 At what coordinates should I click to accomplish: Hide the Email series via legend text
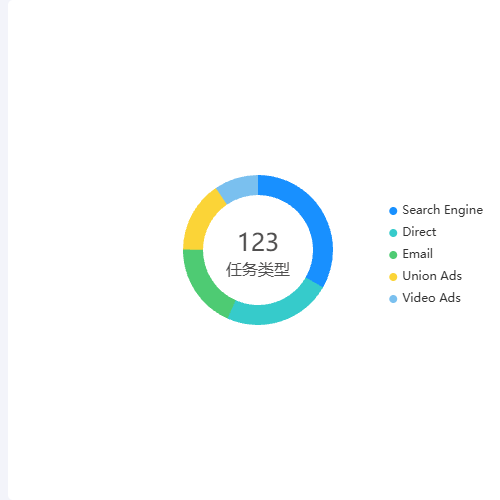417,254
